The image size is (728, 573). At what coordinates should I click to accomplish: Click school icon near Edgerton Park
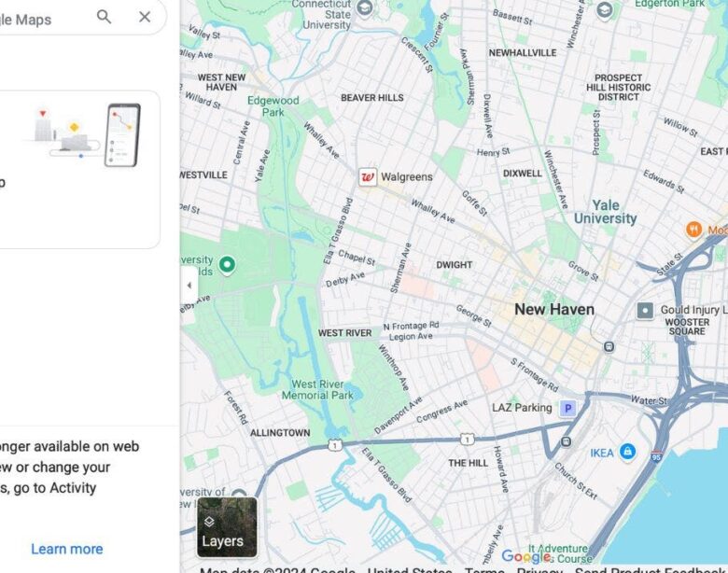(x=604, y=9)
